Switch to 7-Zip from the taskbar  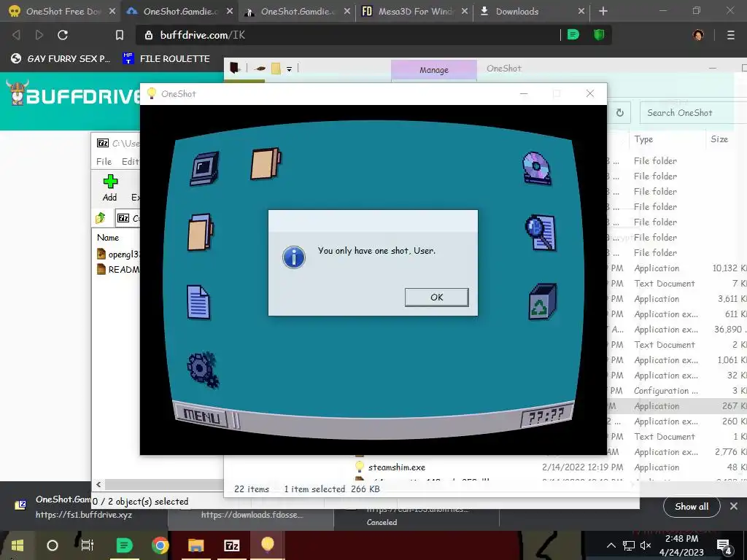pos(231,545)
